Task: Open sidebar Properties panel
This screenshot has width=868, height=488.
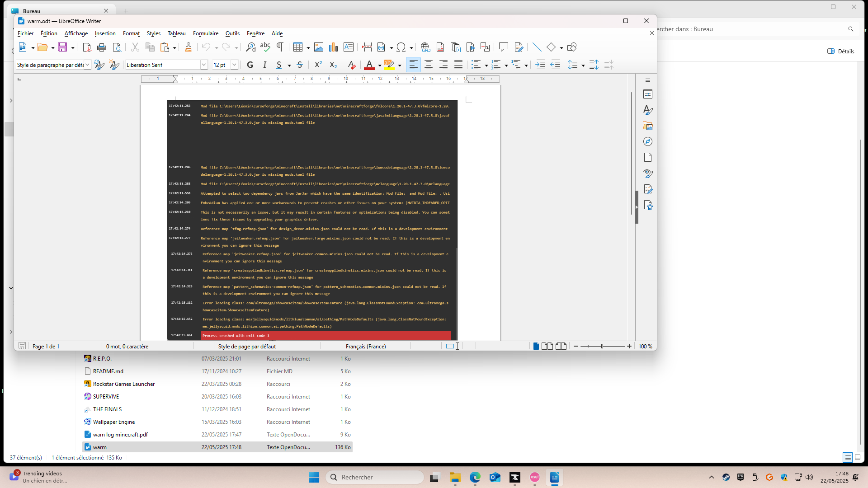Action: (x=648, y=94)
